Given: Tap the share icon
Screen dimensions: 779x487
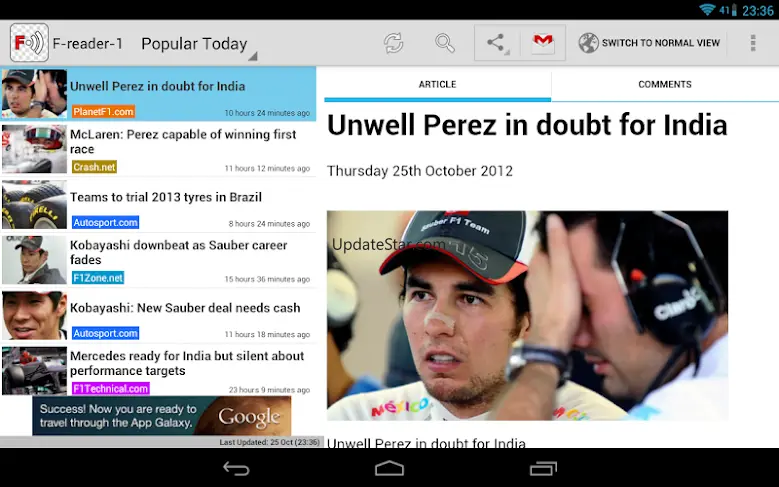Looking at the screenshot, I should [497, 43].
